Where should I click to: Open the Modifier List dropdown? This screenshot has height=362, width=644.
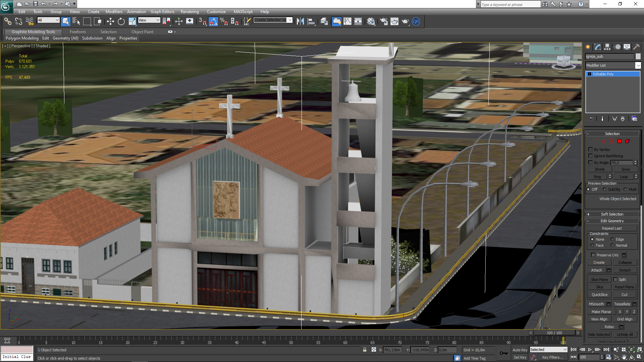pyautogui.click(x=613, y=65)
